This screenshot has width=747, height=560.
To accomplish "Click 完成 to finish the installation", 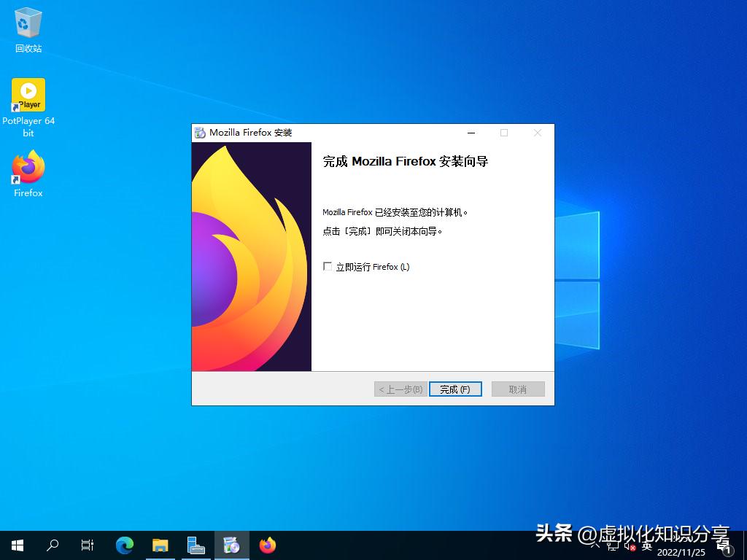I will (x=455, y=389).
